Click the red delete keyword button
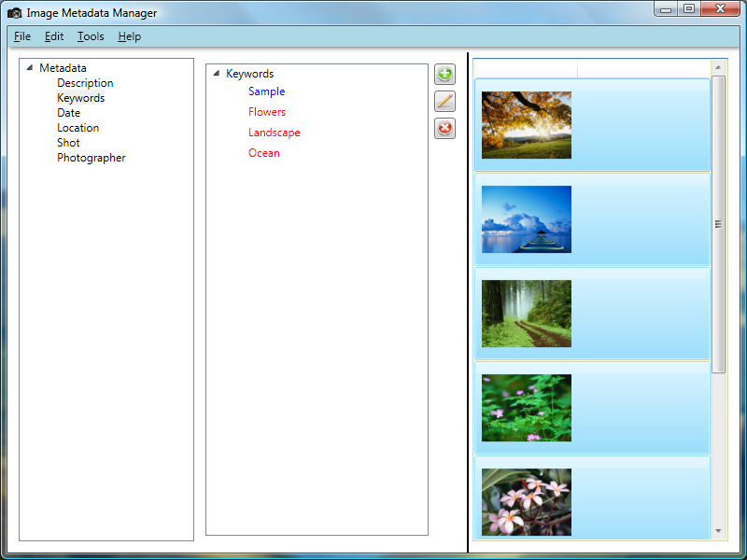The image size is (747, 560). [444, 128]
